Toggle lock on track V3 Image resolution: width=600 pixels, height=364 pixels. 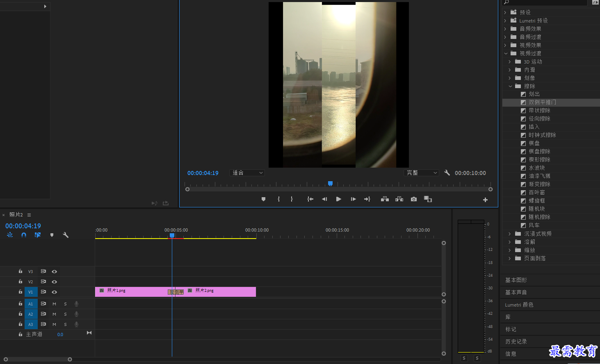20,271
